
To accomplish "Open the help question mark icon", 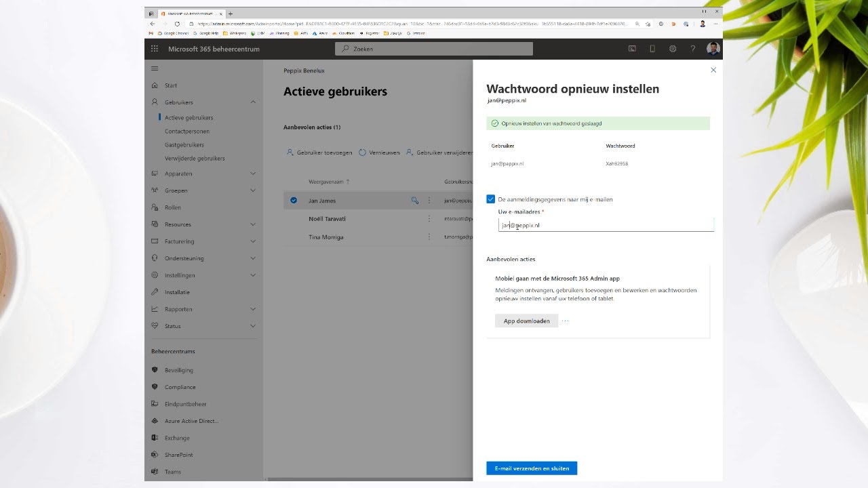I will pos(692,49).
